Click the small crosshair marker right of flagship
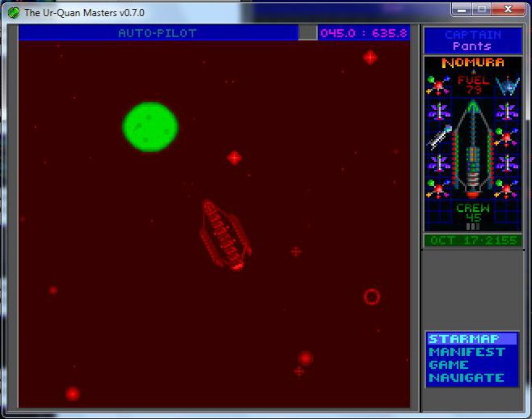 [x=296, y=252]
